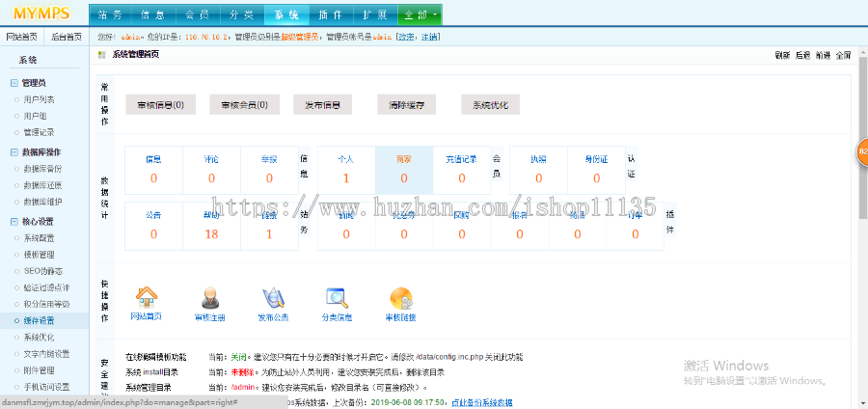Click 全屏 in the page toolbar

(843, 55)
